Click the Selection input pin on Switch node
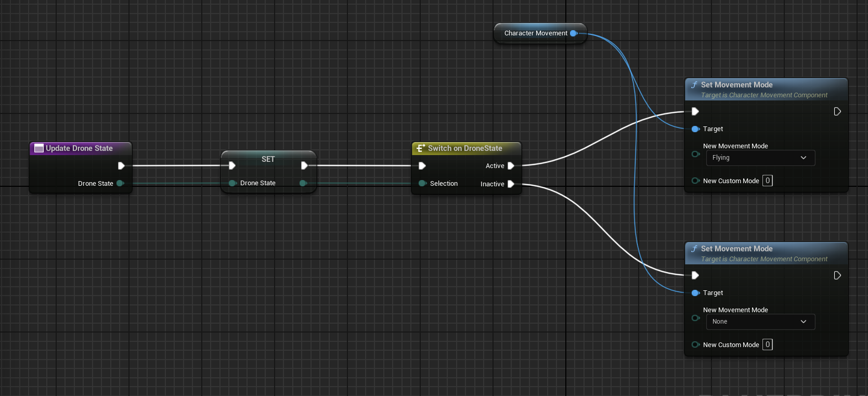This screenshot has width=868, height=396. point(422,183)
